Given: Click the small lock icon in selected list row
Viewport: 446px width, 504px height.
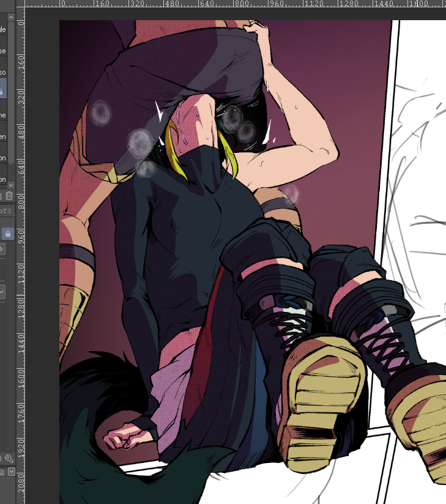Looking at the screenshot, I should point(2,92).
